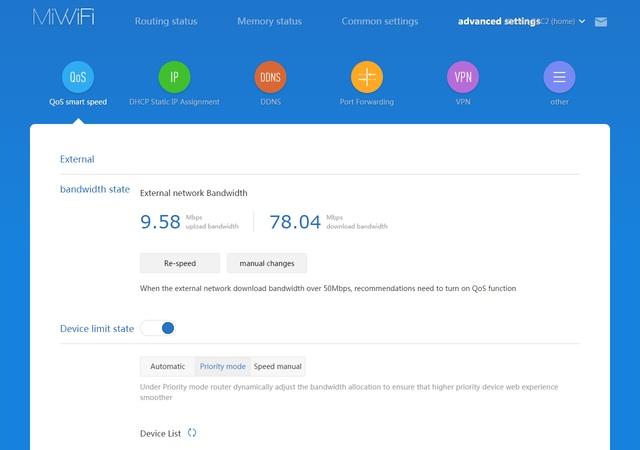Click the External section heading
This screenshot has height=450, width=640.
tap(77, 159)
